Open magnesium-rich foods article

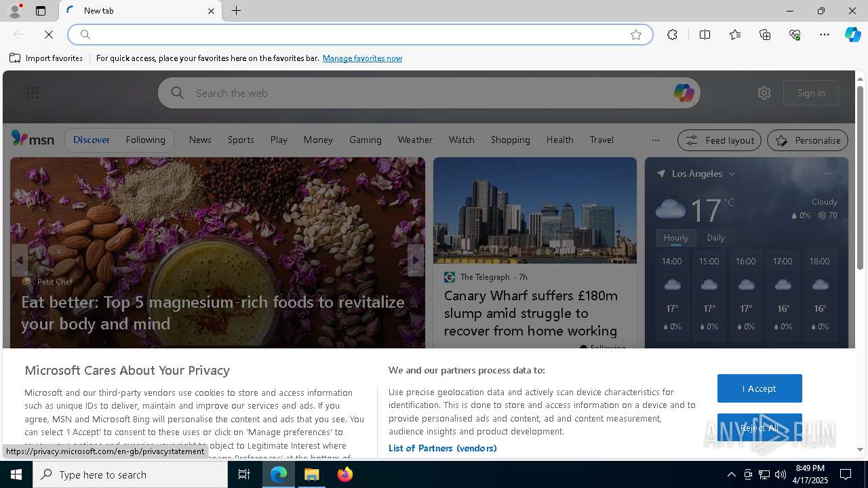(213, 312)
